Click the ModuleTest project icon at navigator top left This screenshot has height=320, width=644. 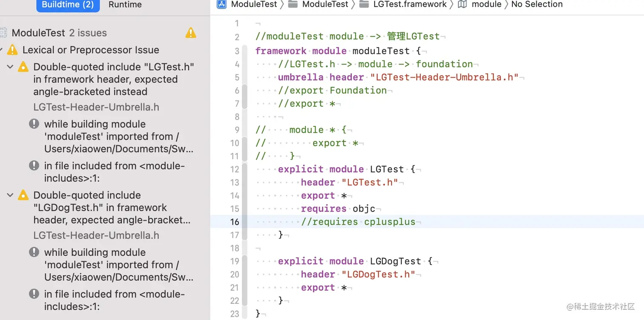click(x=3, y=32)
